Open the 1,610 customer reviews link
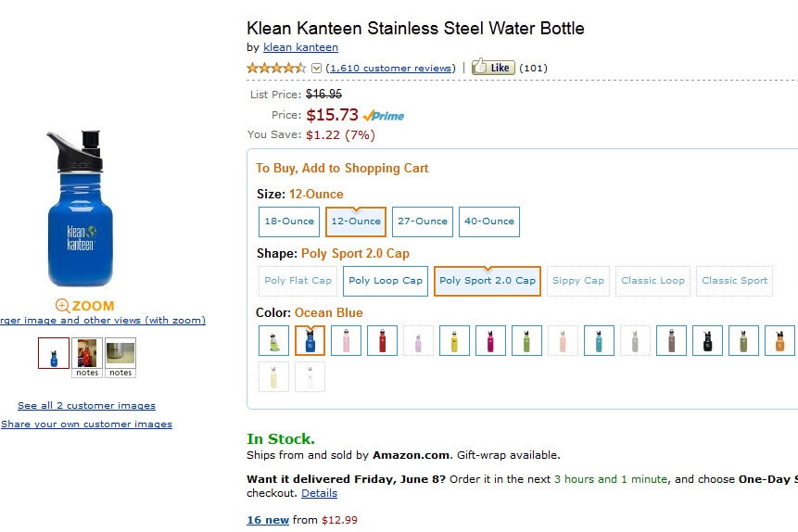The image size is (798, 532). click(391, 68)
